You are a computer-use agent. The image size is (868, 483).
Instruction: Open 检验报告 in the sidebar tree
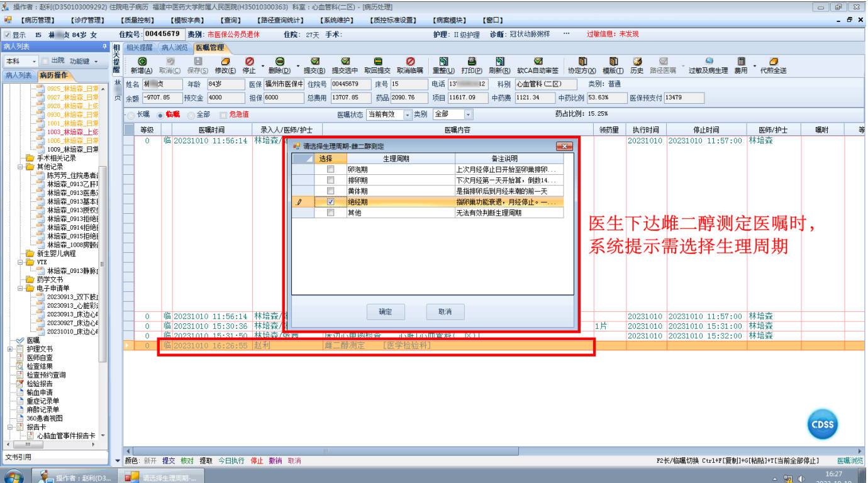pyautogui.click(x=39, y=383)
